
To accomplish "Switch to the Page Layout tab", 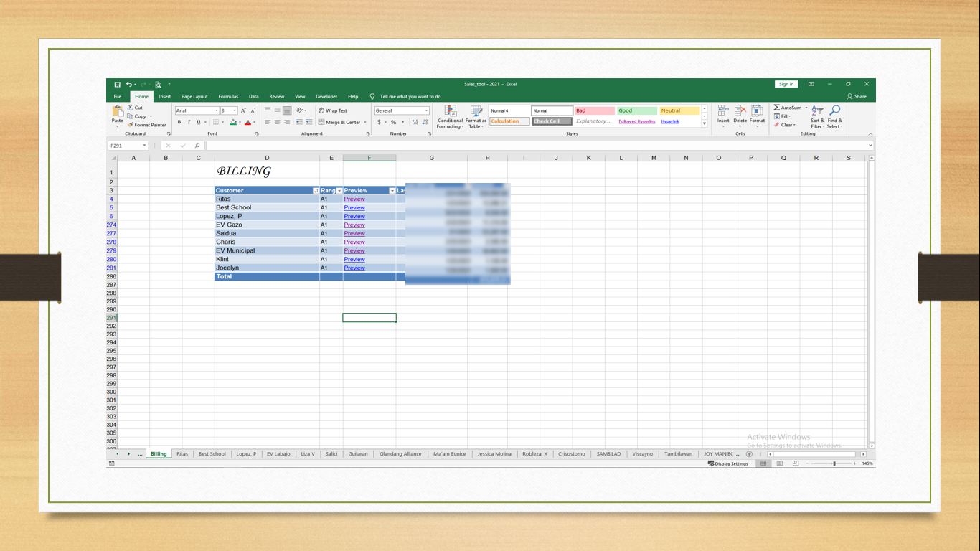I will 194,96.
